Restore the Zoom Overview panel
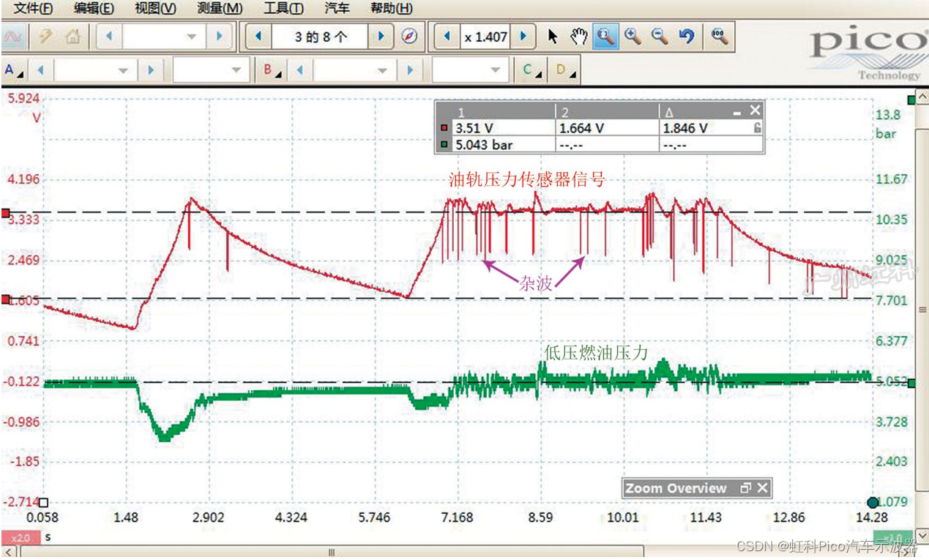Image resolution: width=929 pixels, height=560 pixels. [x=746, y=488]
